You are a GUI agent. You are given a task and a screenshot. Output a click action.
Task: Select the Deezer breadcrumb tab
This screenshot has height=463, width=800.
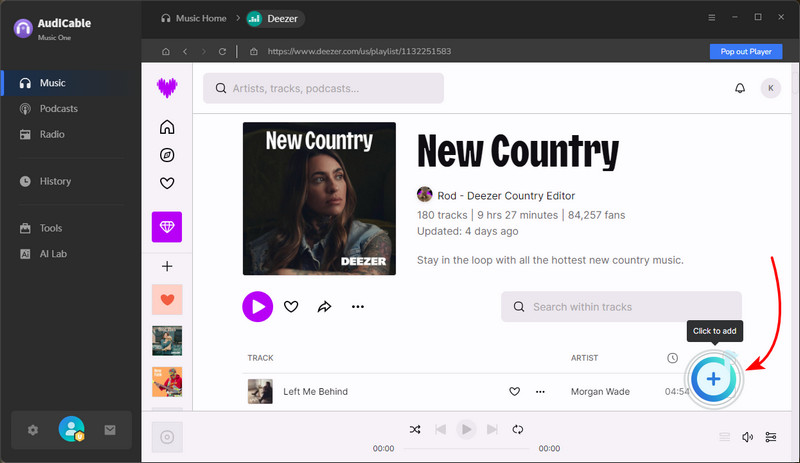274,19
